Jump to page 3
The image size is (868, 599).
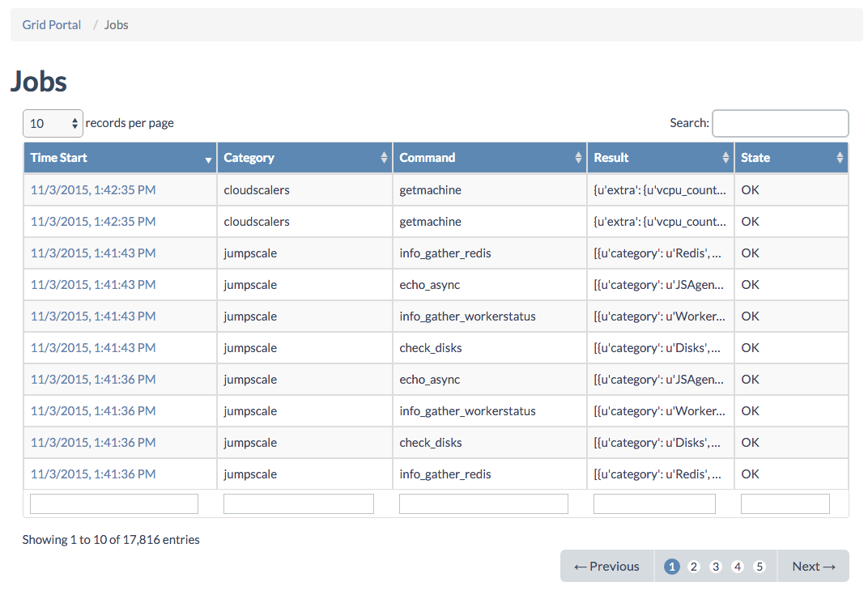coord(715,567)
